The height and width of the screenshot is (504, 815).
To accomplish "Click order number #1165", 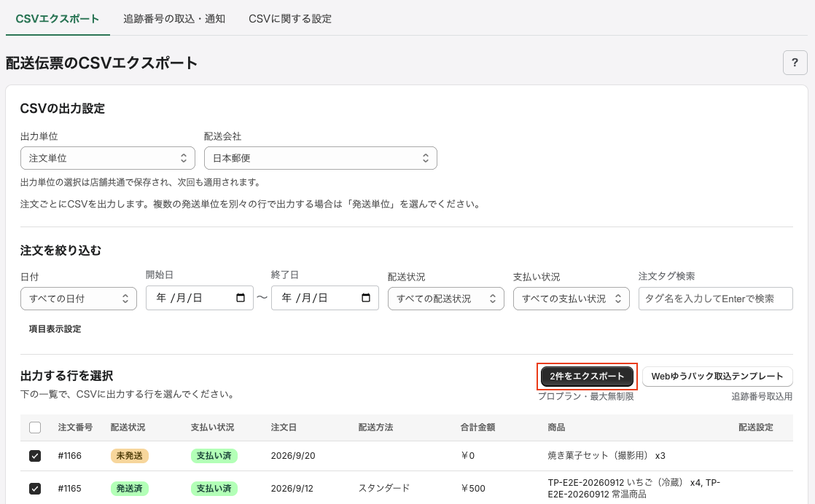I will click(70, 489).
